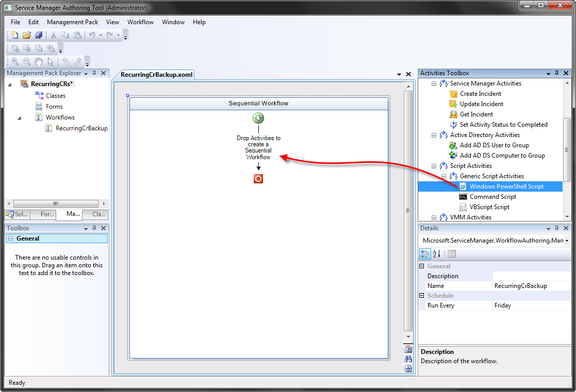
Task: Open the Help menu
Action: (199, 22)
